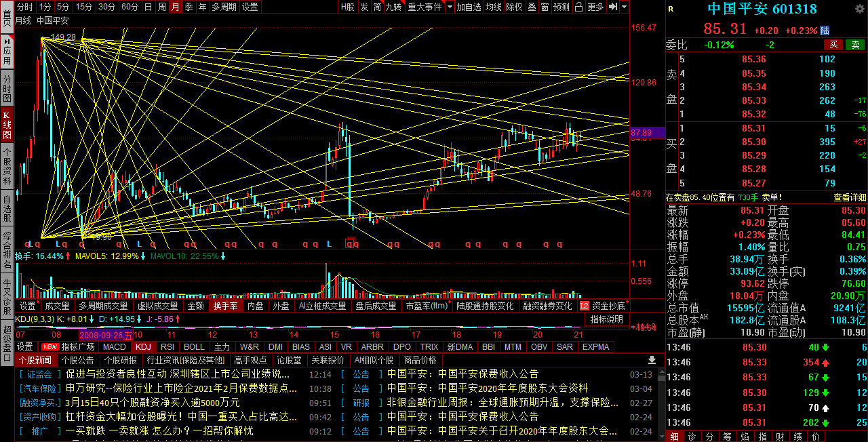Open the 资金抄底 sub-chart tab
This screenshot has height=442, width=868.
click(610, 306)
